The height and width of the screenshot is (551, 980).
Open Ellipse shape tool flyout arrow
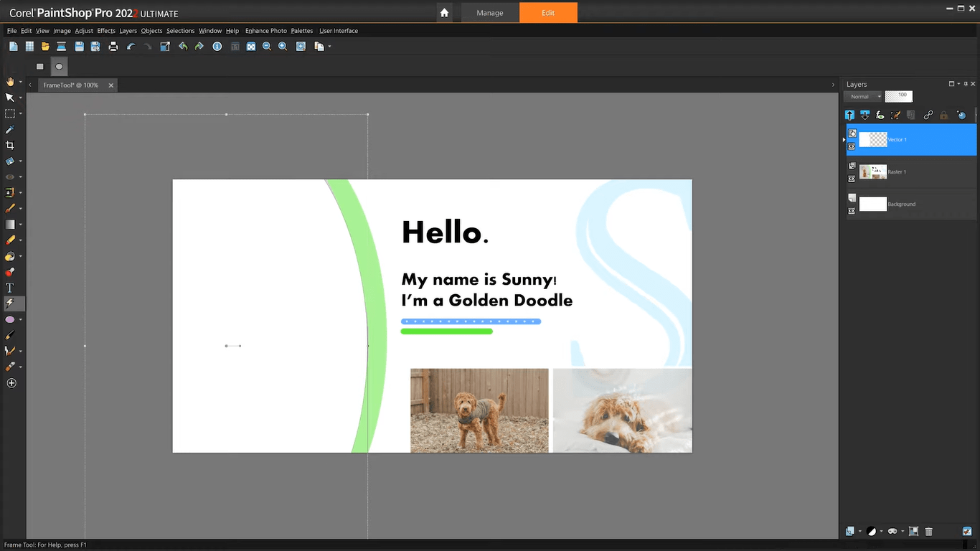pyautogui.click(x=20, y=319)
